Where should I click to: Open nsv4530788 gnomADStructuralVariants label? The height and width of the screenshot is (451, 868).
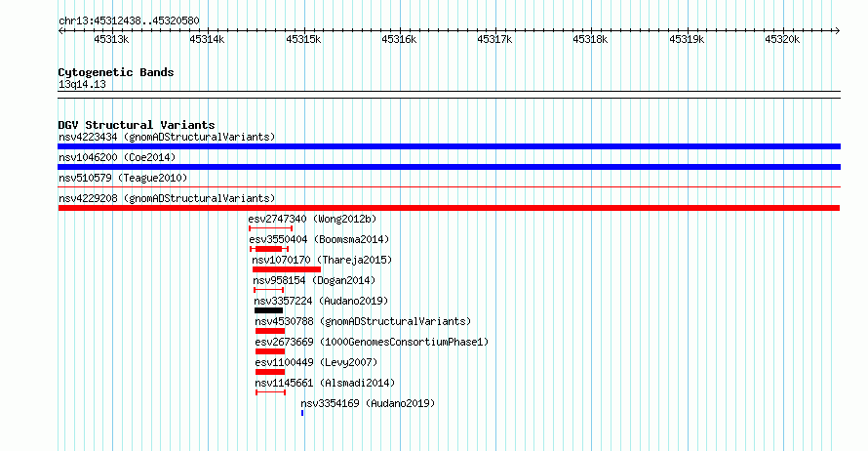pyautogui.click(x=363, y=321)
